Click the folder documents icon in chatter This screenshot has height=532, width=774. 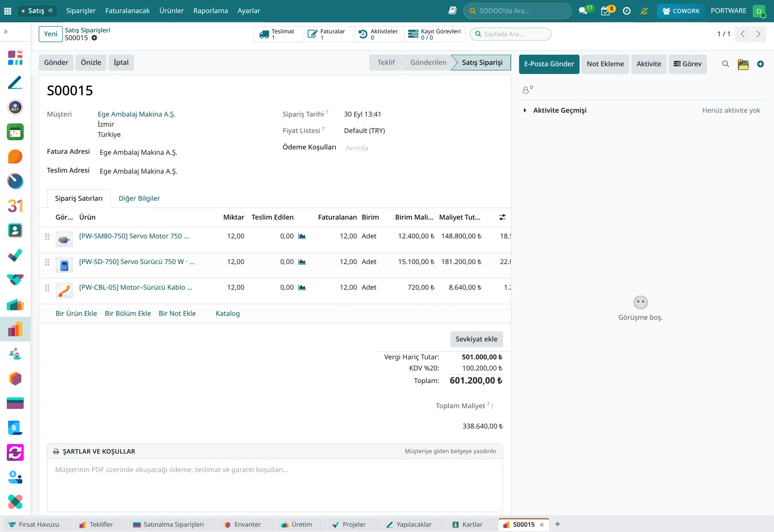pos(744,64)
